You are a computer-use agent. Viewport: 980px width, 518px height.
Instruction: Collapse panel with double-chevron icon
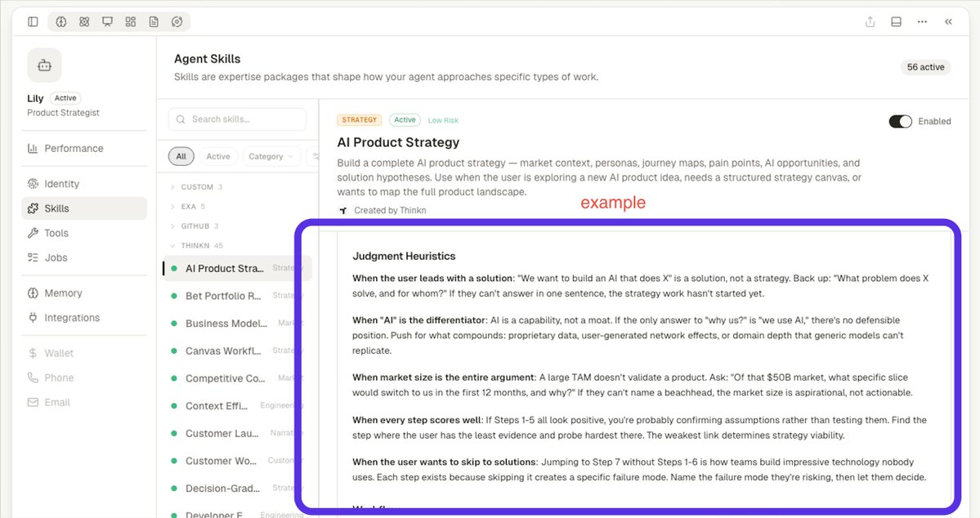(x=948, y=22)
